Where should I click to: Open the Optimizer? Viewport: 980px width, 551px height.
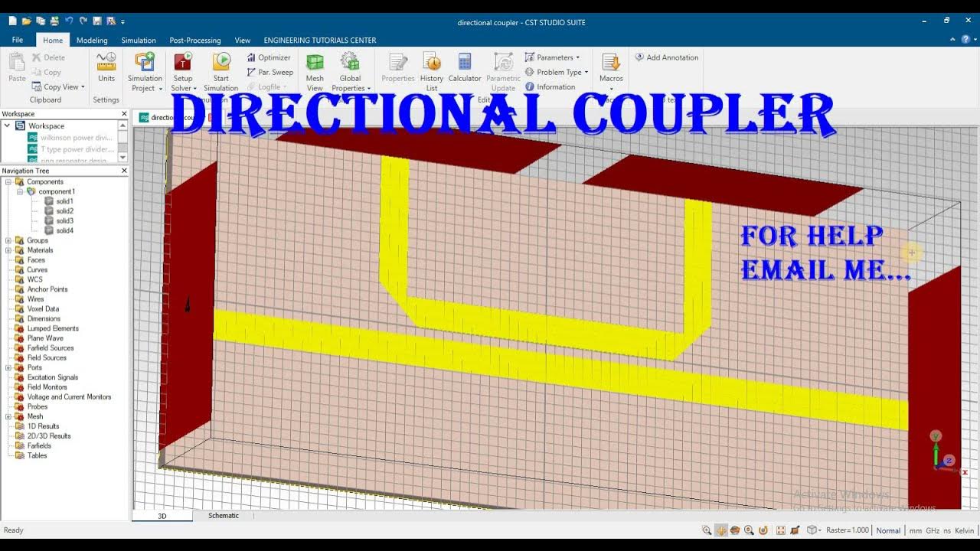click(269, 57)
